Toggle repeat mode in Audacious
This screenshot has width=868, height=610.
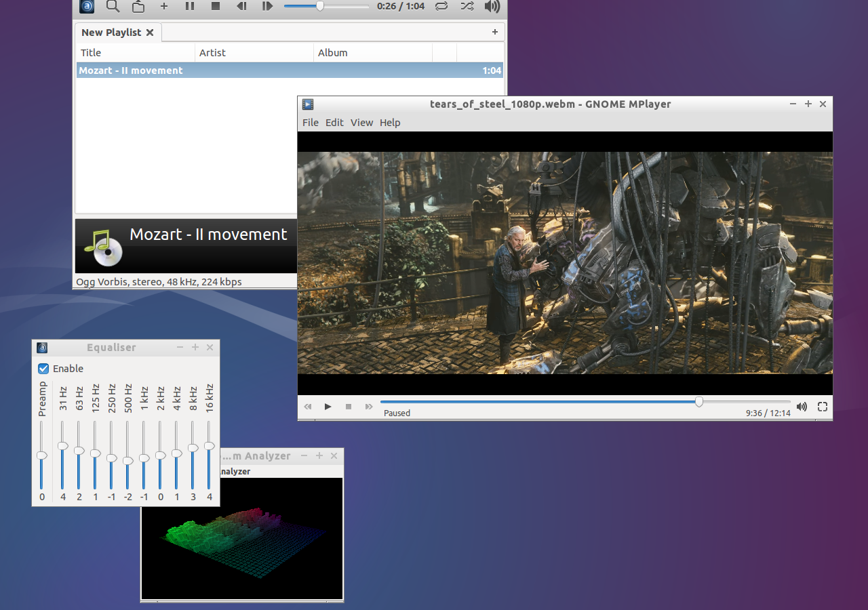point(441,6)
